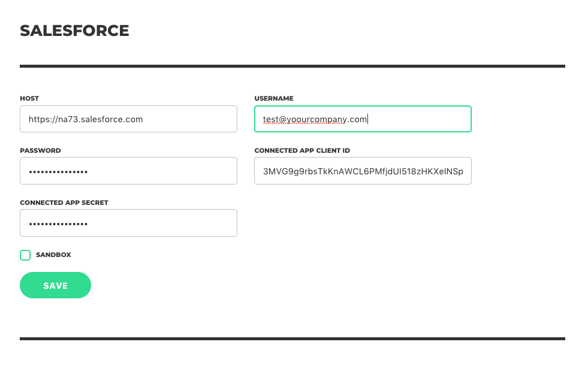
Task: Click the USERNAME field label
Action: point(274,98)
